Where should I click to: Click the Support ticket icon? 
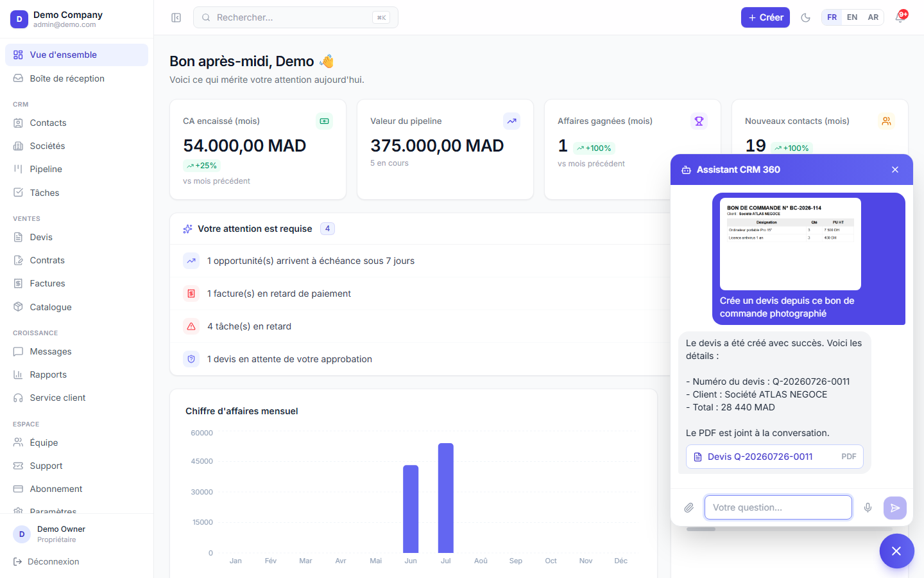(18, 466)
